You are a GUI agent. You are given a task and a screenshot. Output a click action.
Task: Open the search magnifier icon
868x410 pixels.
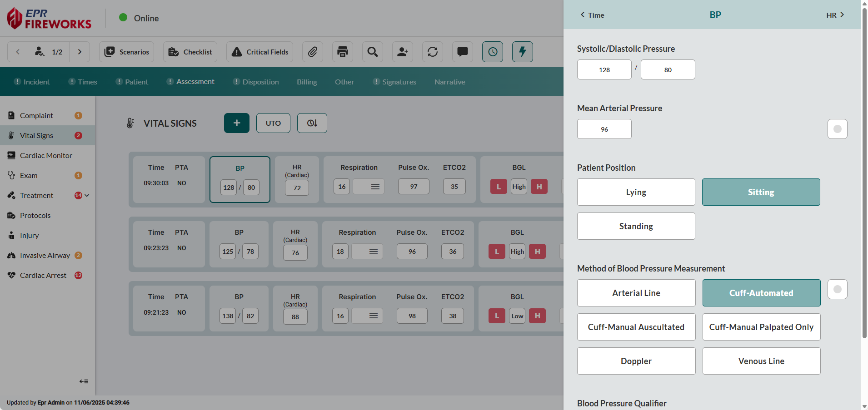(373, 52)
